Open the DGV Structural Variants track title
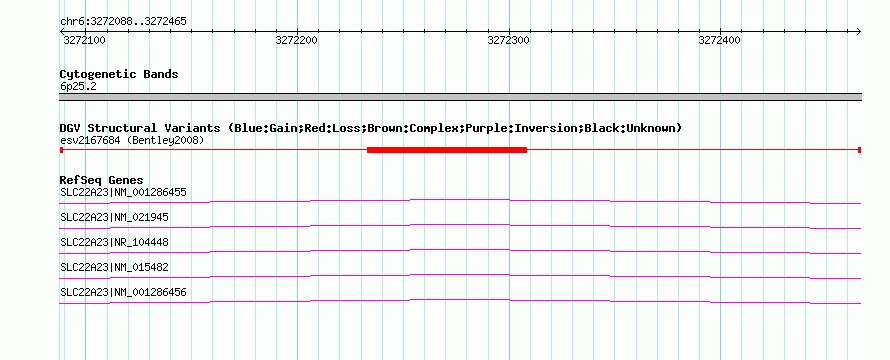The image size is (890, 360). click(371, 128)
